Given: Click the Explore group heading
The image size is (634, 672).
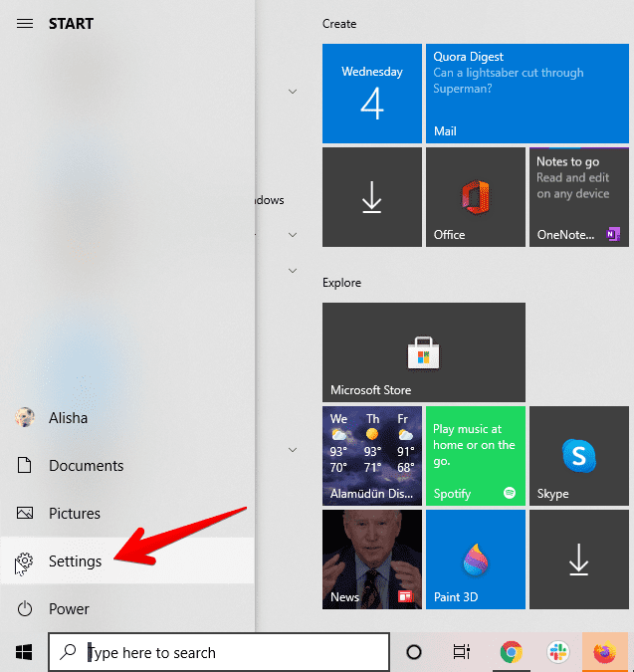Looking at the screenshot, I should click(341, 283).
